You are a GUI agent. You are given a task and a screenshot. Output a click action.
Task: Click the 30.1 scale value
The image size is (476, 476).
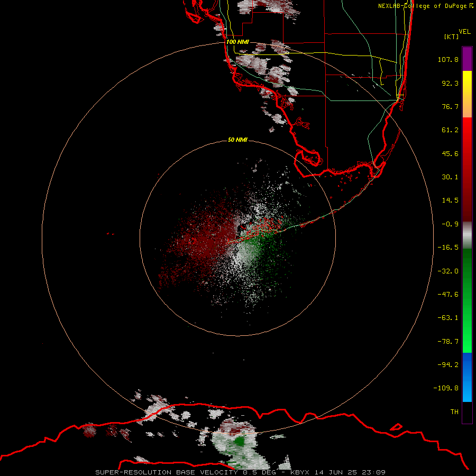(x=450, y=177)
